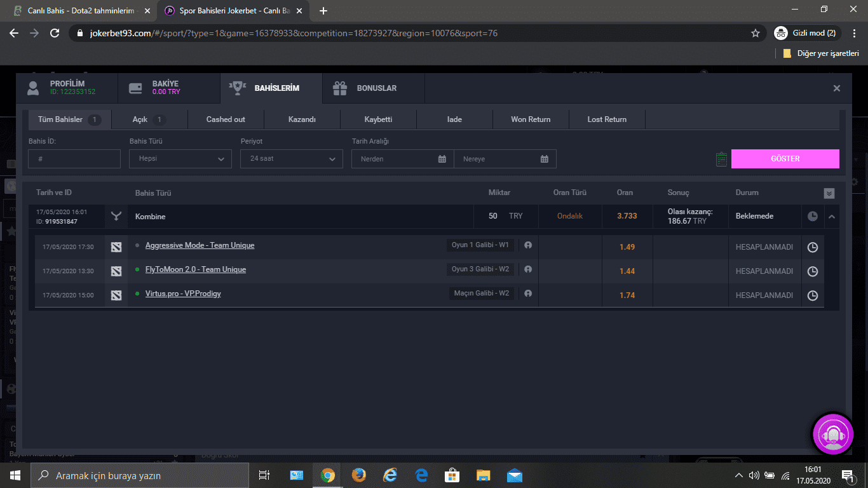Click the pink GÖSTER button
Viewport: 868px width, 488px height.
point(785,159)
